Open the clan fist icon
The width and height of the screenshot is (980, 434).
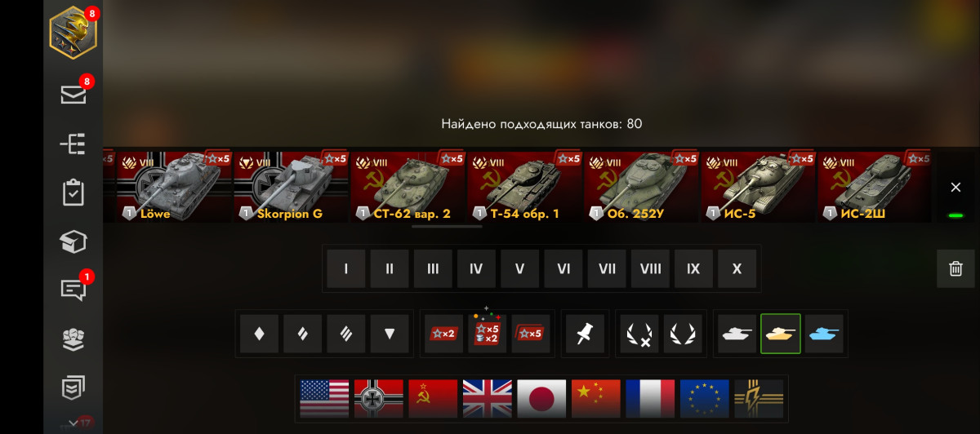pos(73,339)
